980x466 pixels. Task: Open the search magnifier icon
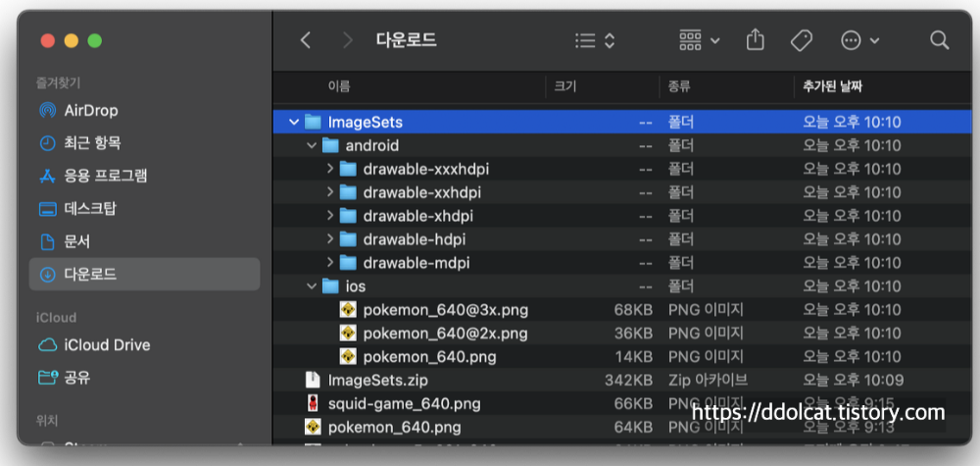click(x=939, y=40)
